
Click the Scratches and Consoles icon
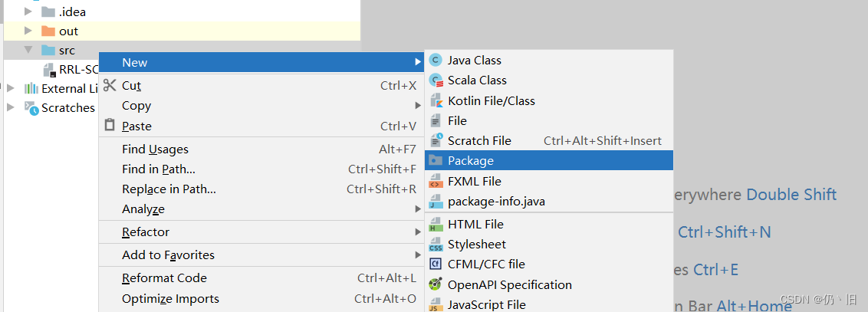(31, 108)
